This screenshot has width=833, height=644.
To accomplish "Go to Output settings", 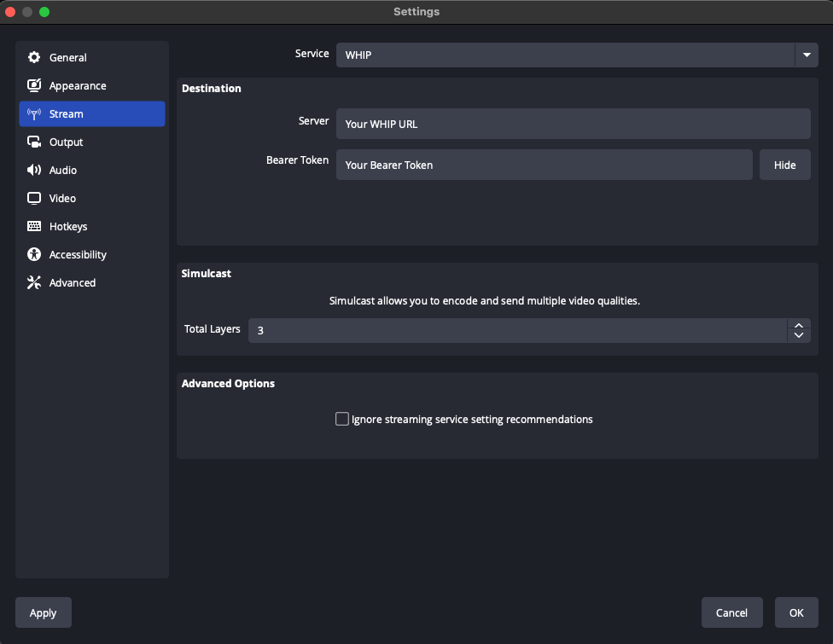I will [x=92, y=142].
